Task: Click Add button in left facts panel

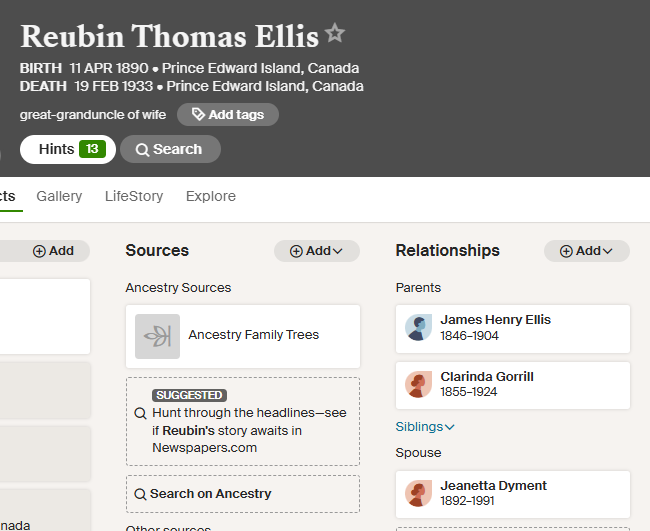Action: click(x=53, y=251)
